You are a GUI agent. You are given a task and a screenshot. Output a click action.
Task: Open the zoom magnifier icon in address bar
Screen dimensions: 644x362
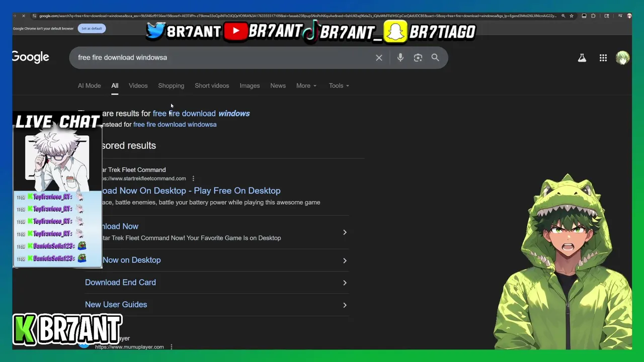click(563, 16)
